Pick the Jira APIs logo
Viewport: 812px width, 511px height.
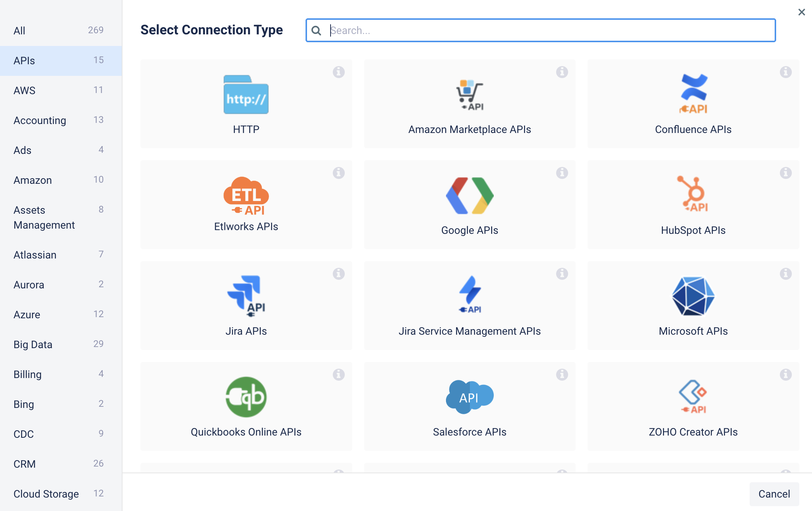[246, 296]
